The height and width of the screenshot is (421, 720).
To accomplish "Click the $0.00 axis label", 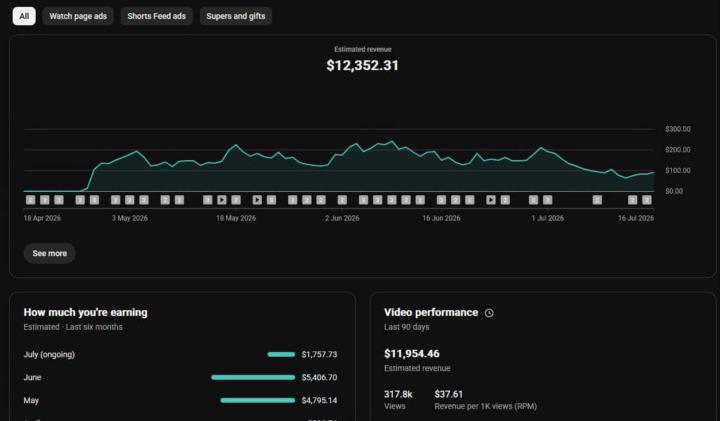I will click(x=674, y=191).
